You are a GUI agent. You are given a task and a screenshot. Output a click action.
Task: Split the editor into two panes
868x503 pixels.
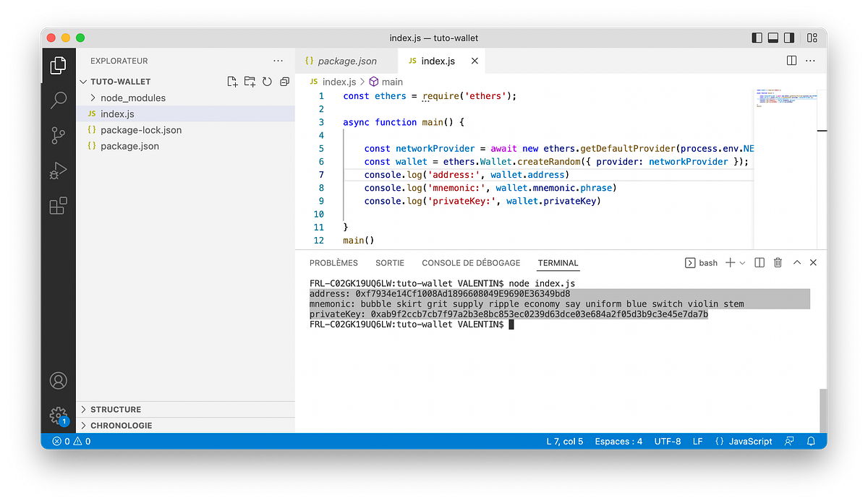(x=791, y=61)
